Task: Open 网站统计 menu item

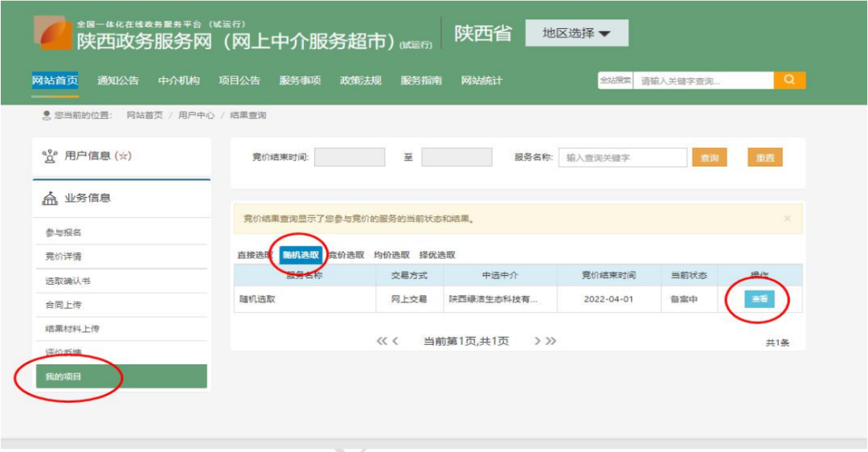Action: [x=481, y=81]
